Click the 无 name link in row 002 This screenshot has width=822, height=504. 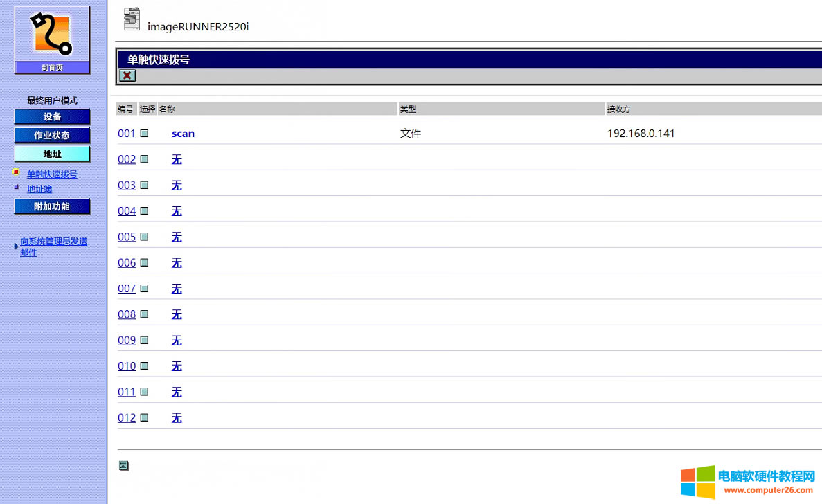pyautogui.click(x=177, y=159)
